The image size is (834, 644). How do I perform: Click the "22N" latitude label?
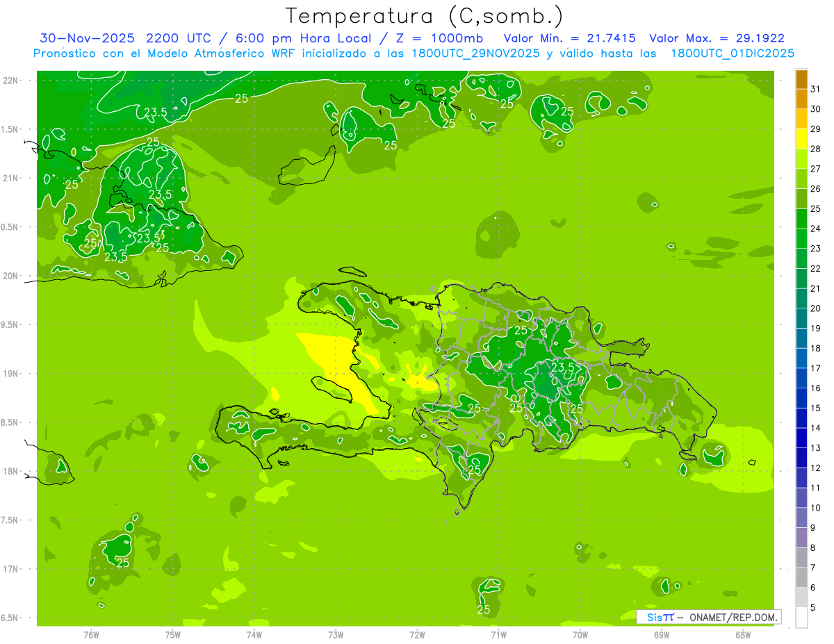pyautogui.click(x=11, y=80)
